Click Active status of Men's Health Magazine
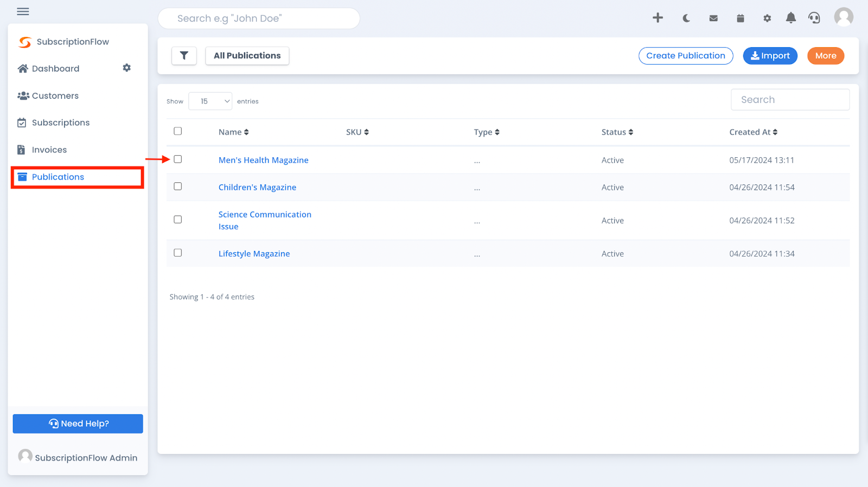 [x=612, y=160]
